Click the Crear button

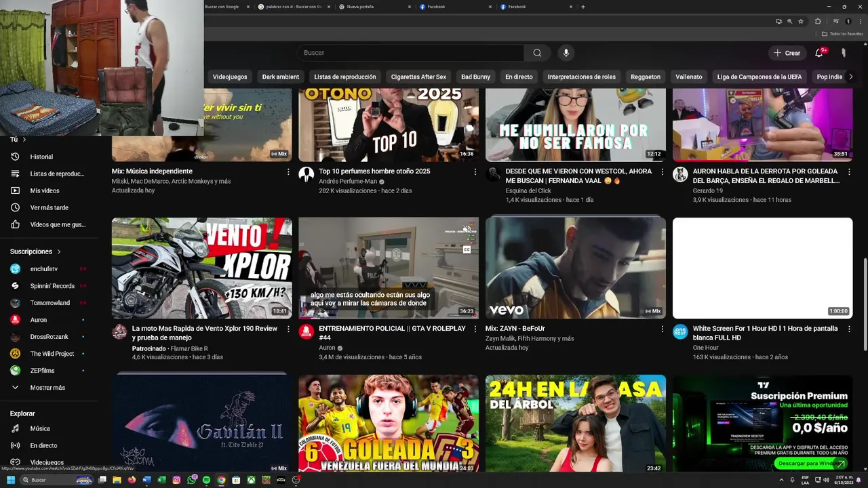(x=787, y=53)
